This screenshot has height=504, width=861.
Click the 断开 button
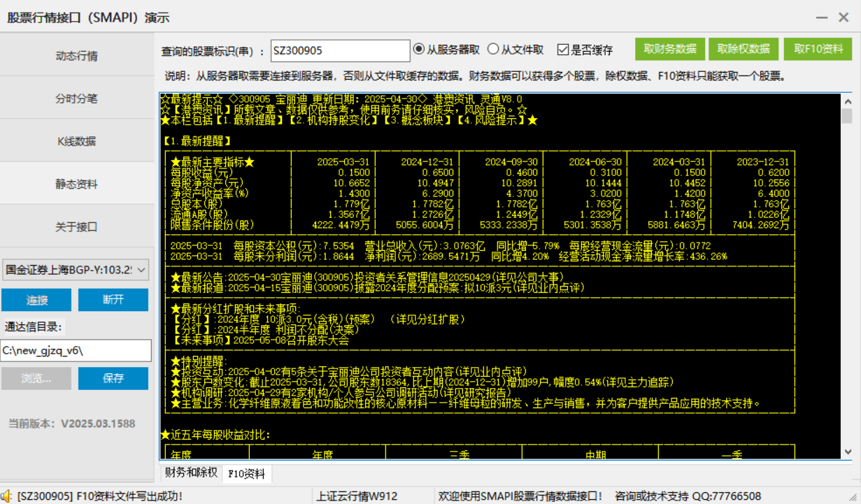(113, 300)
